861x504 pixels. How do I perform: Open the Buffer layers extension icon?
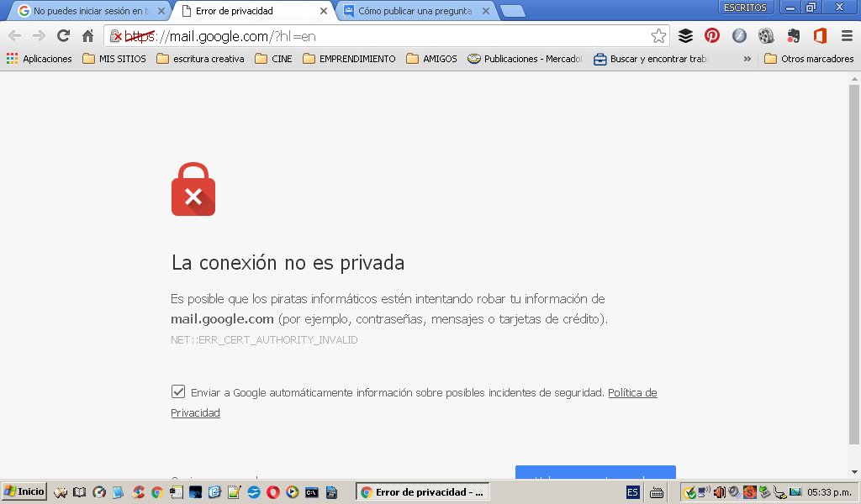tap(685, 36)
